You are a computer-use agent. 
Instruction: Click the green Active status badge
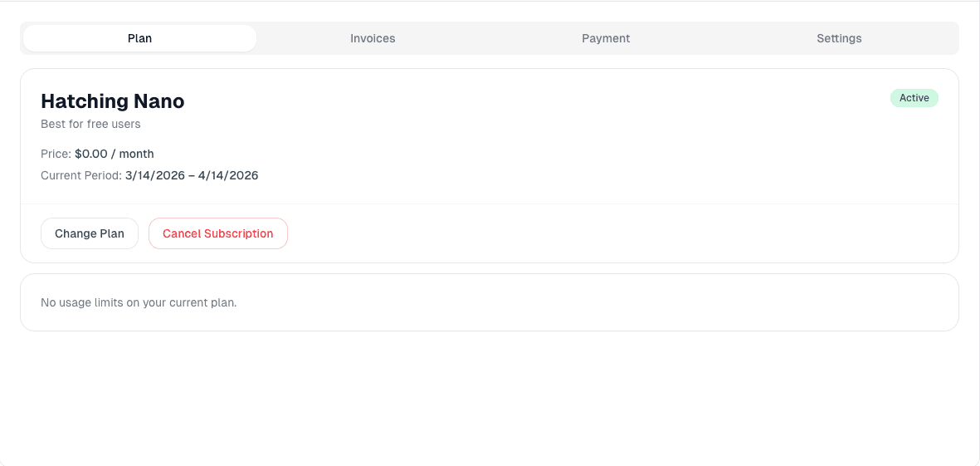pyautogui.click(x=914, y=97)
